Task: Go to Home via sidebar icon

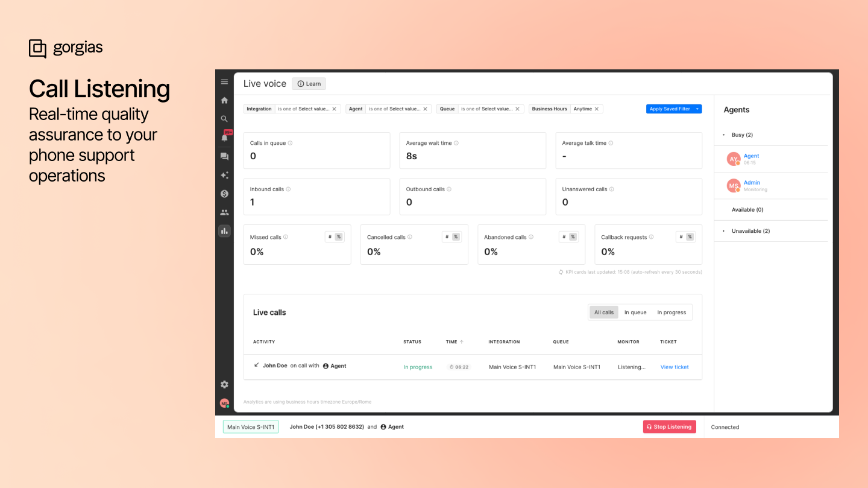Action: (224, 101)
